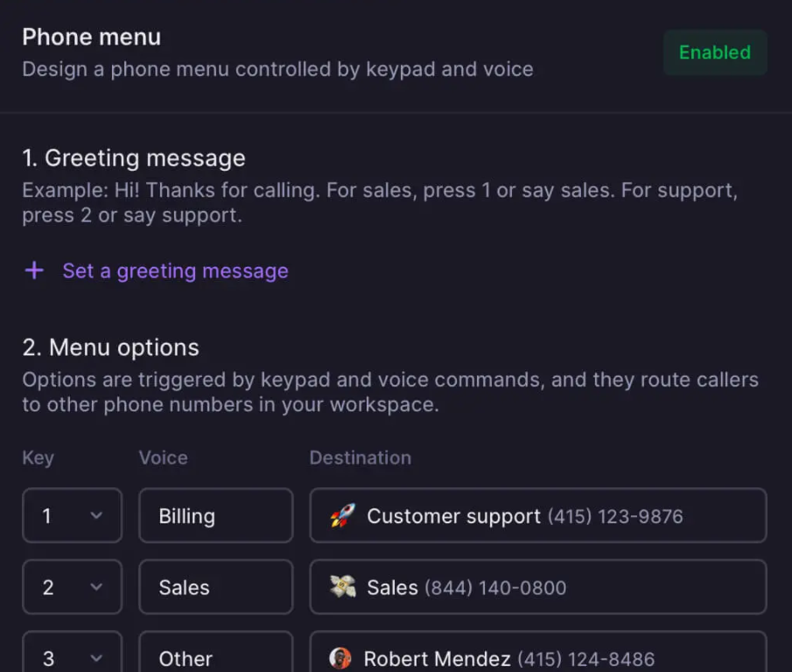Open the key 2 dropdown

point(72,587)
